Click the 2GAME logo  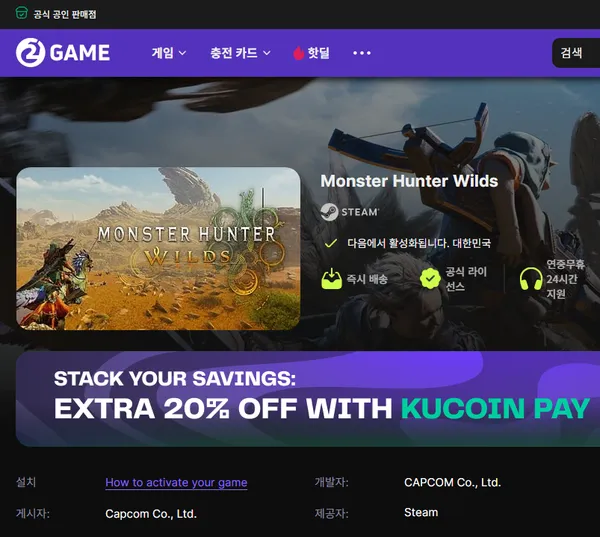click(x=63, y=52)
